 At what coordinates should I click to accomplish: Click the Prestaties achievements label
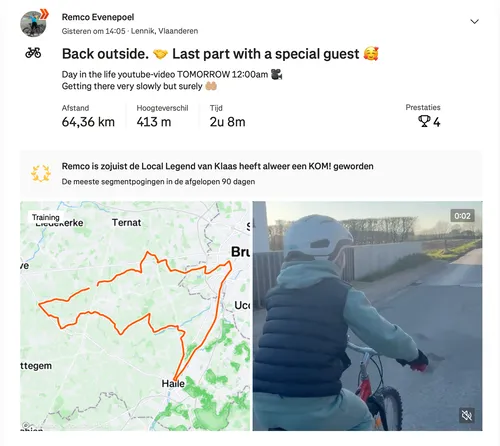click(x=423, y=107)
